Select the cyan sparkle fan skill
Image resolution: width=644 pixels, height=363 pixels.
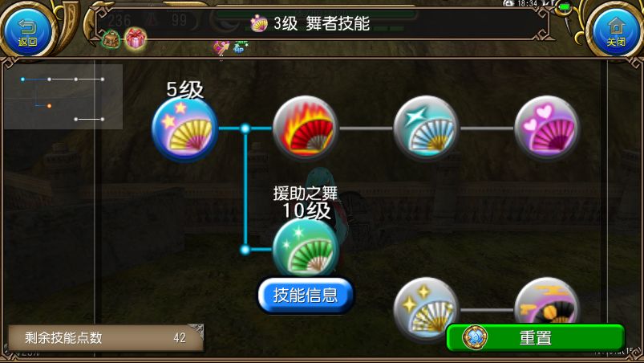[426, 128]
